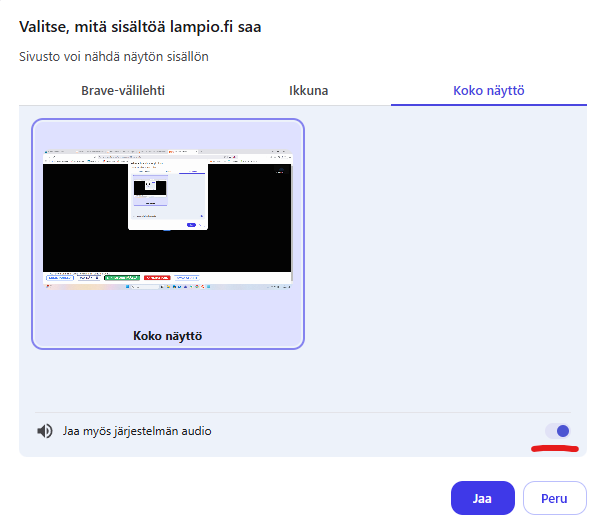Click the heading 'Valitse, mitä sisältöä lampio.fi saa'

pyautogui.click(x=140, y=27)
